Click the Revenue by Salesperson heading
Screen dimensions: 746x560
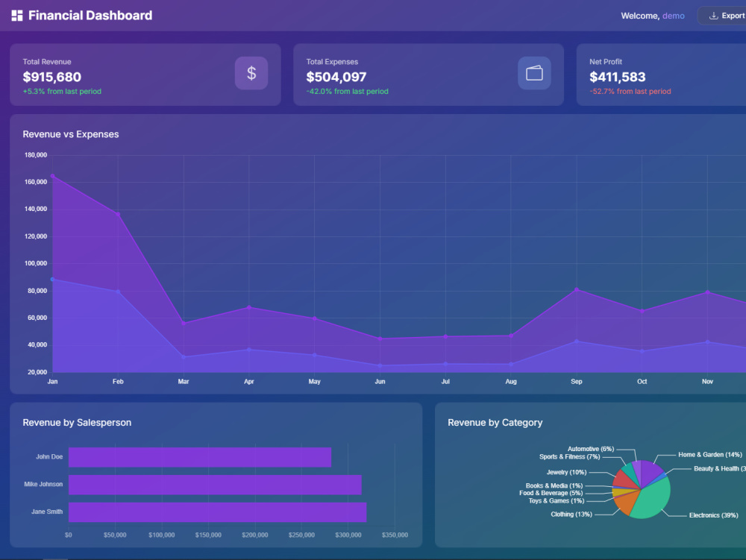tap(77, 423)
